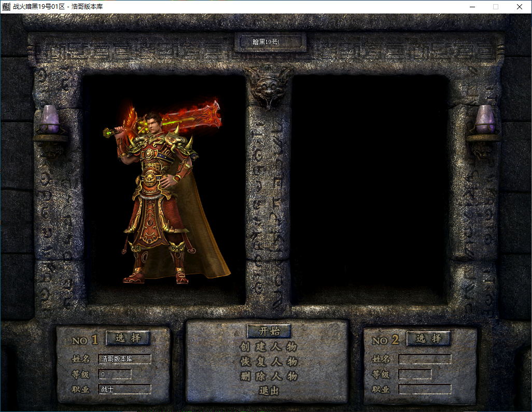532x412 pixels.
Task: Click 退出 to exit the game
Action: (269, 391)
